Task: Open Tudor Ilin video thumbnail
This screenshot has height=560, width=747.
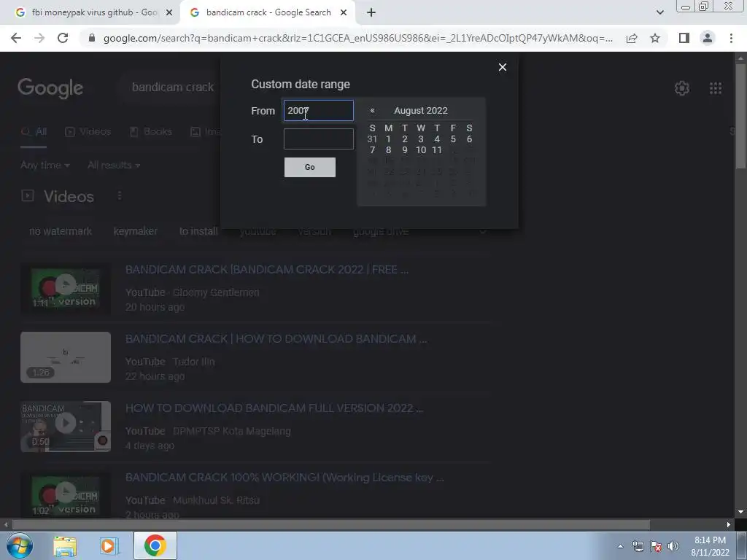Action: pos(66,357)
